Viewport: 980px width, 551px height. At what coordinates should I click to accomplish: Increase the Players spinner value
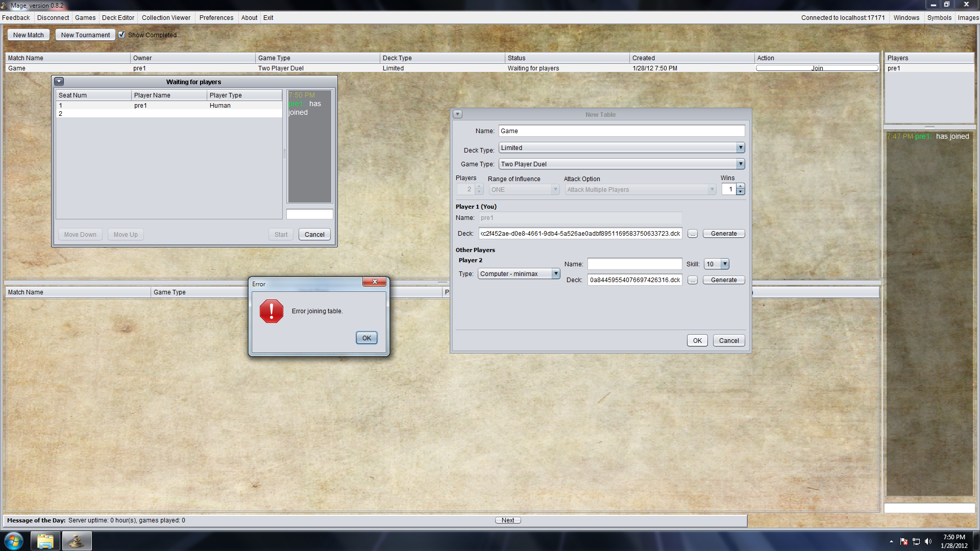tap(479, 186)
